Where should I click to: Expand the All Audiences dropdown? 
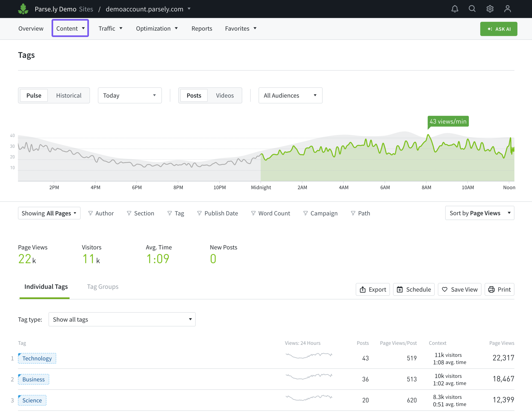coord(290,95)
